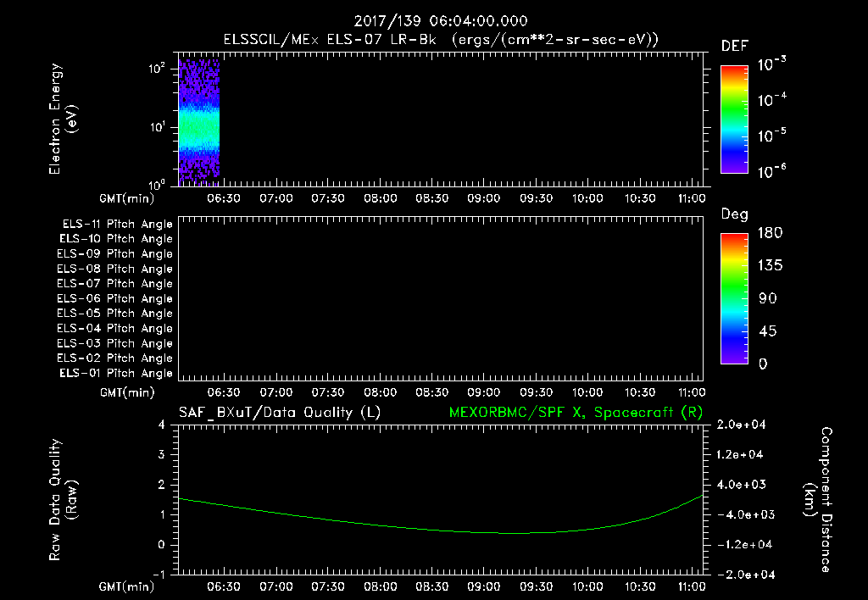This screenshot has height=600, width=868.
Task: Click the ELS-08 Pitch Angle row label
Action: (x=115, y=269)
